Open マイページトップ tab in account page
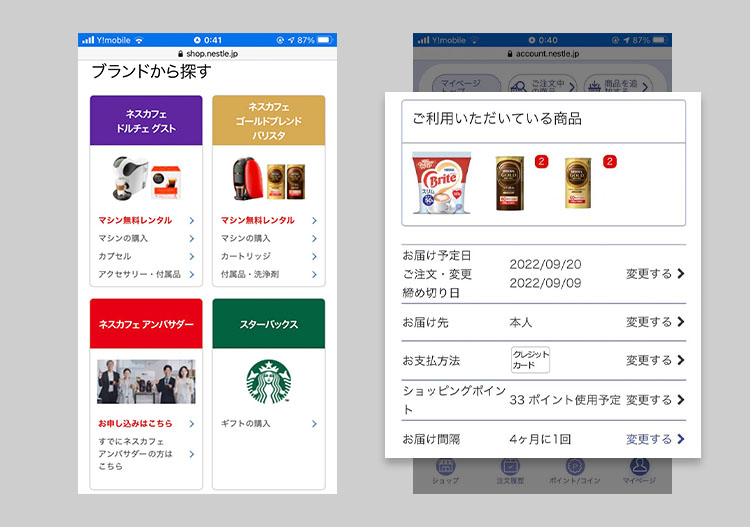750x527 pixels. tap(466, 85)
